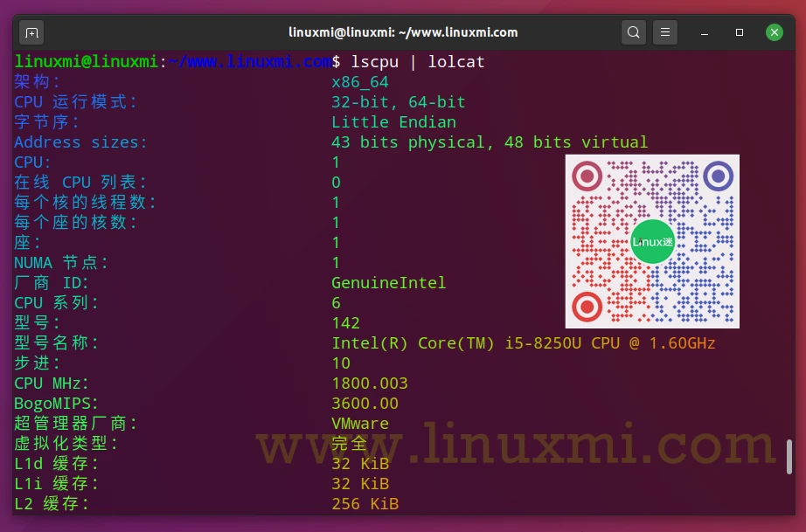Click the CPU family value '6'
Viewport: 806px width, 532px height.
(x=336, y=303)
